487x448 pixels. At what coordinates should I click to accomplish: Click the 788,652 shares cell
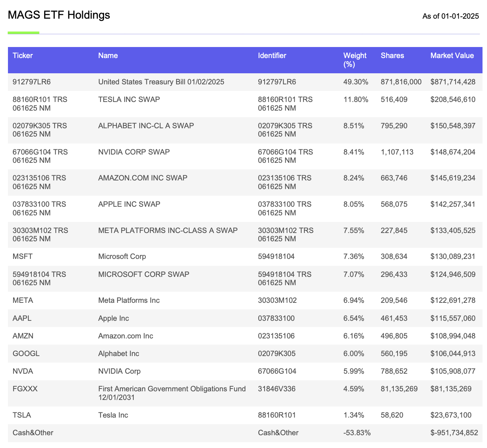click(x=394, y=371)
